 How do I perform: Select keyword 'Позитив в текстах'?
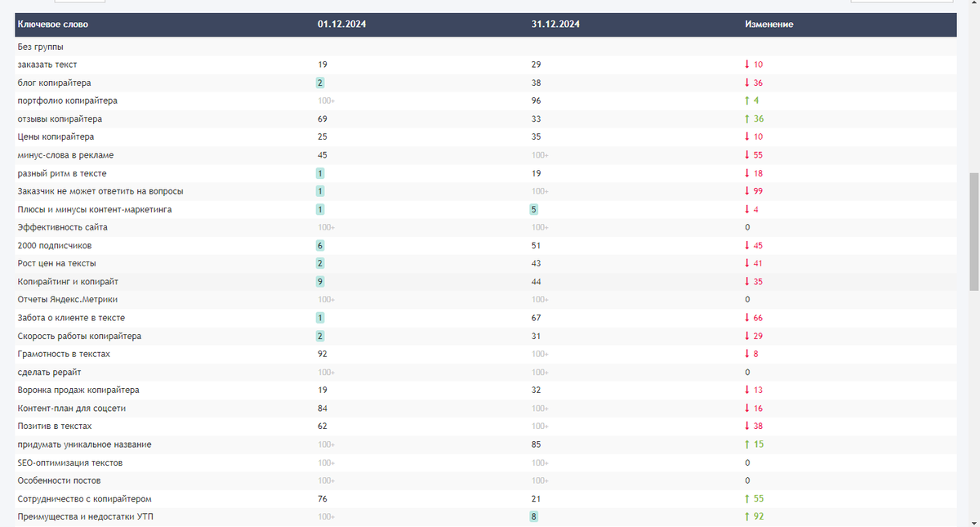[54, 426]
